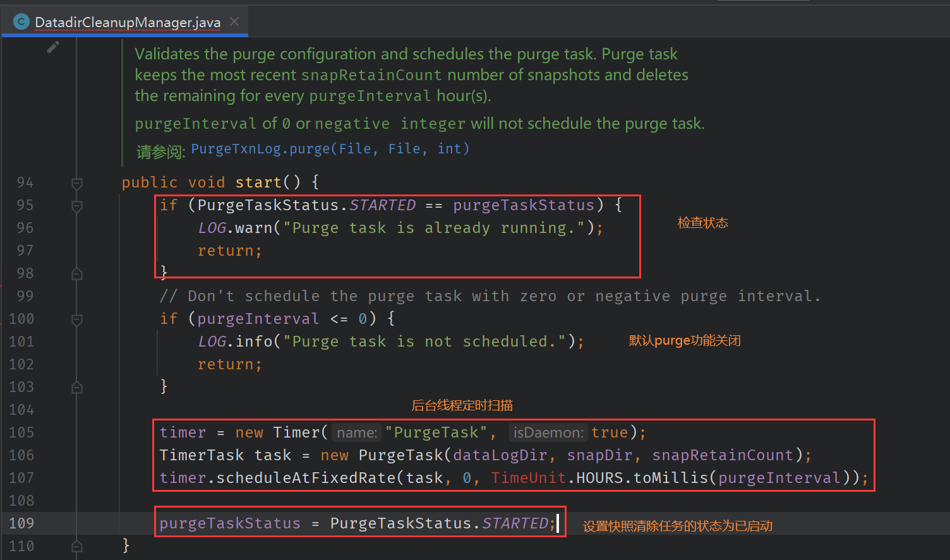
Task: Collapse the if block at line 95
Action: [77, 206]
